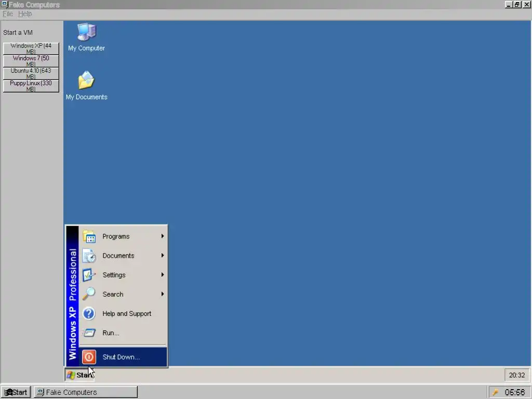Click the Run icon in Start menu

click(89, 333)
